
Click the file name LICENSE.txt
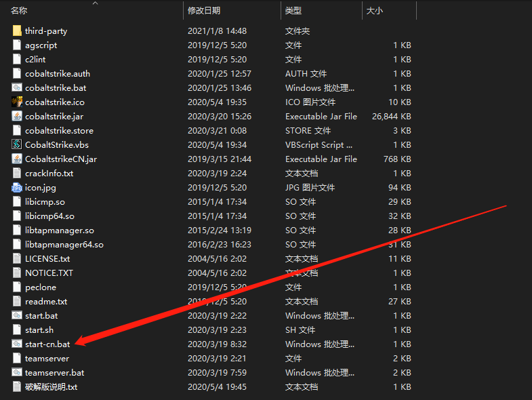coord(47,259)
